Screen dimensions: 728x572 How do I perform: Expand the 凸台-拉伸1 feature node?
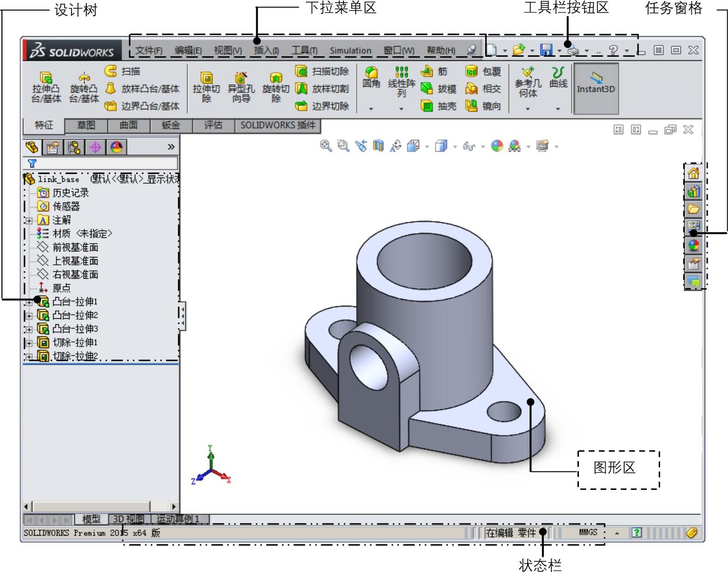(x=29, y=303)
